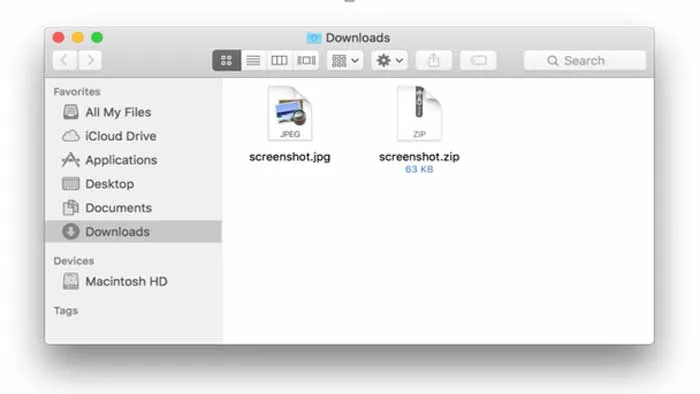Click the Downloads folder icon in title bar
Viewport: 700px width, 394px height.
(314, 38)
